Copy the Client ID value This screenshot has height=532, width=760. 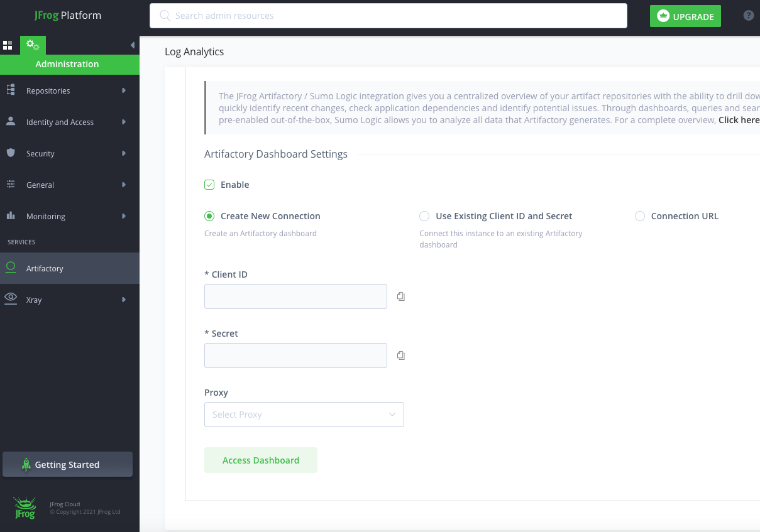[x=400, y=296]
